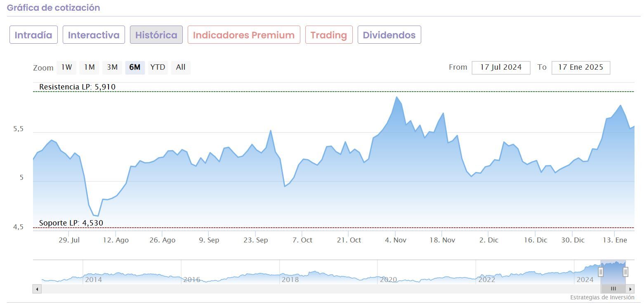The height and width of the screenshot is (308, 644).
Task: Select the Histórica tab
Action: (156, 35)
